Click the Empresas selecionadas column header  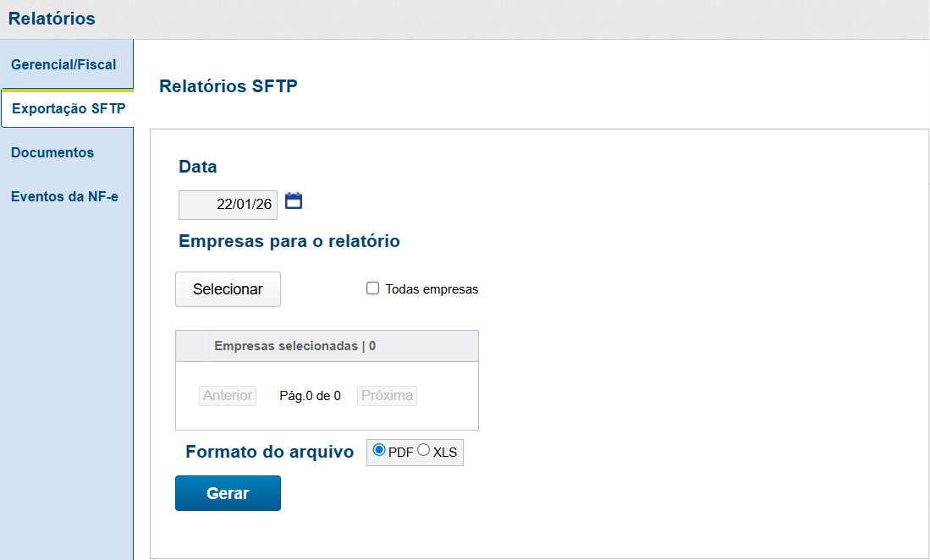click(x=294, y=346)
